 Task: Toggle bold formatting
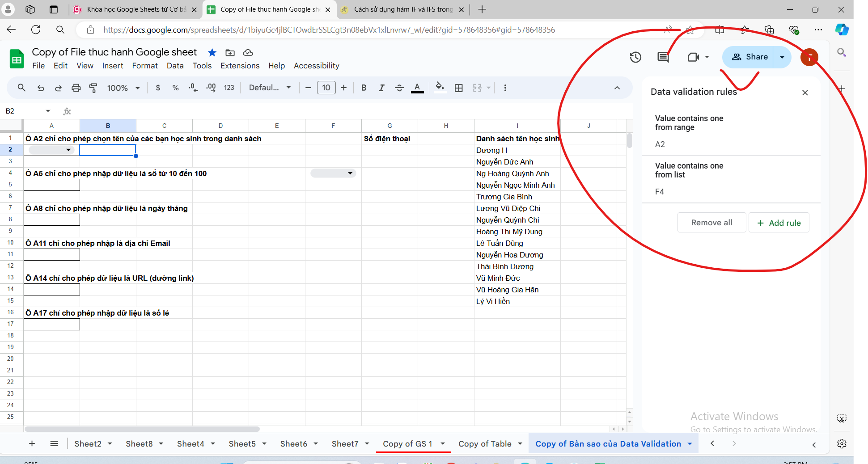(x=364, y=88)
